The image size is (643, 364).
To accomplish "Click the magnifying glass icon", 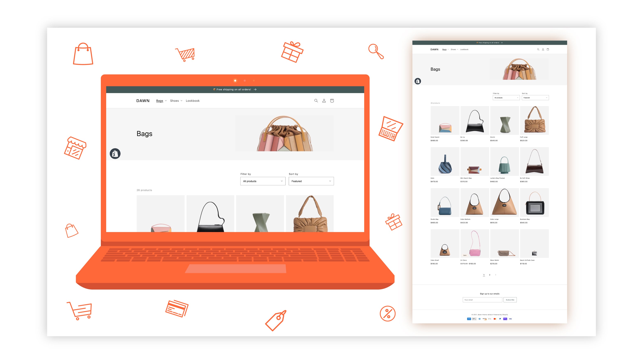I will (316, 100).
